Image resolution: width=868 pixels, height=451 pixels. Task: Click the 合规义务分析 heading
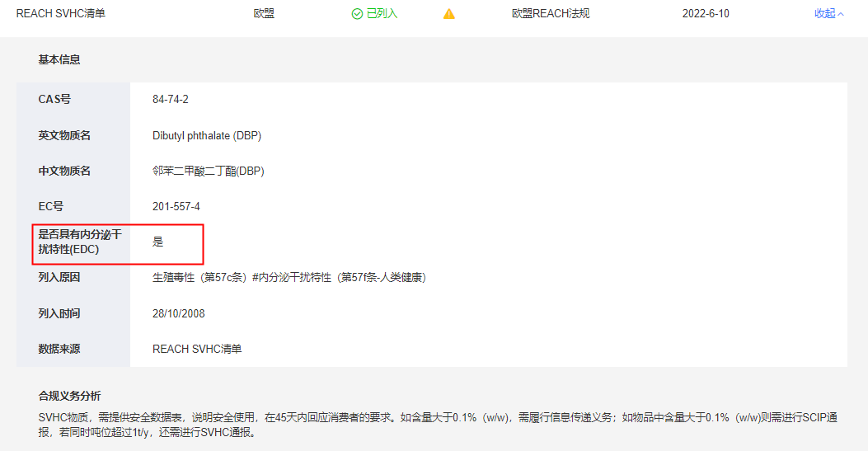click(69, 397)
